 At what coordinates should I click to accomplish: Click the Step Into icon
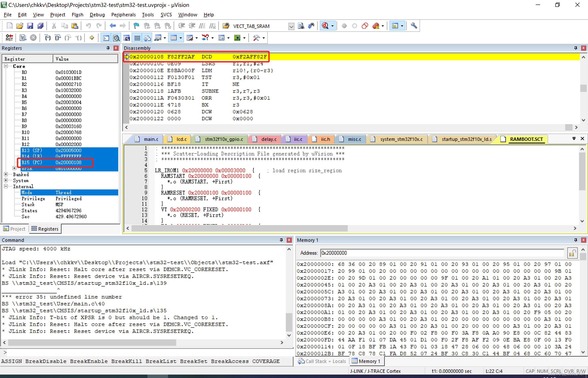[x=48, y=38]
